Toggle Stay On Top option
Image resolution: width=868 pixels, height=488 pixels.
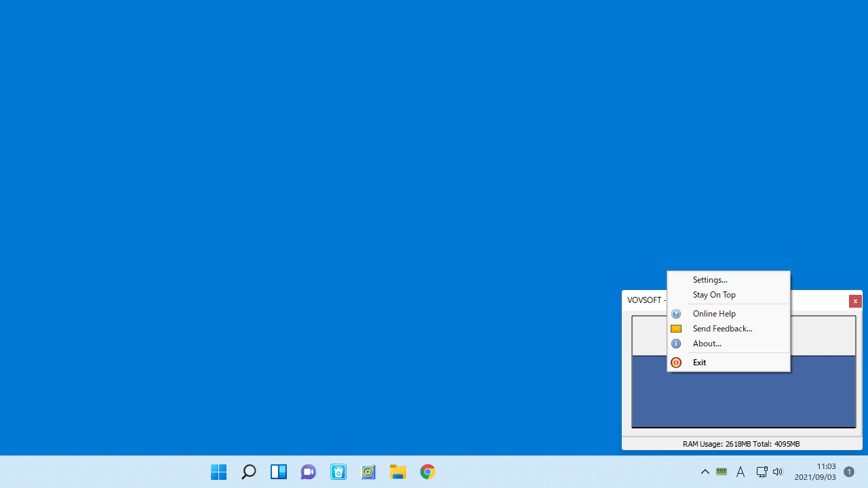(728, 295)
